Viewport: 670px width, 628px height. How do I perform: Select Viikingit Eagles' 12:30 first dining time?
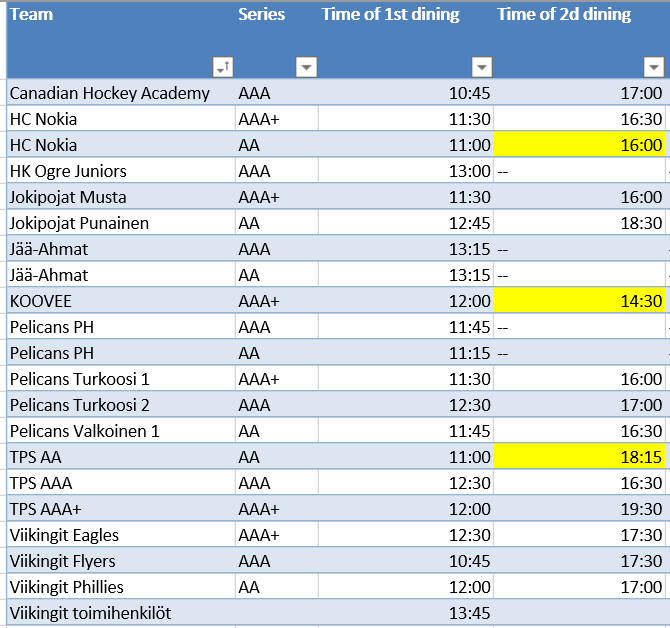pos(406,535)
